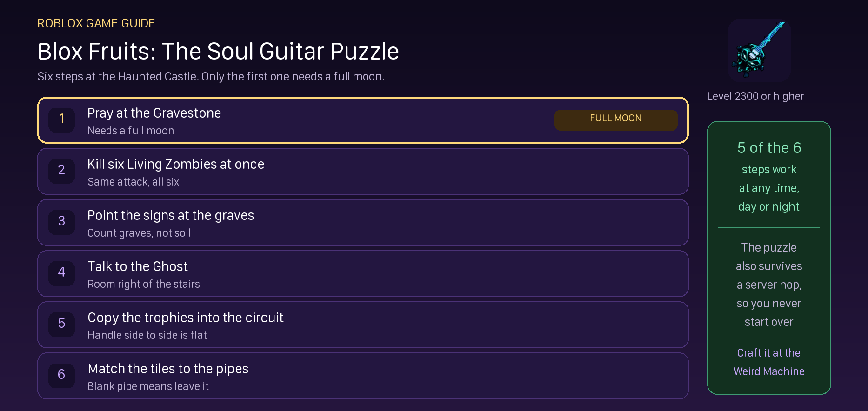This screenshot has height=411, width=868.
Task: Click the Level 2300 or higher caption
Action: pos(755,96)
